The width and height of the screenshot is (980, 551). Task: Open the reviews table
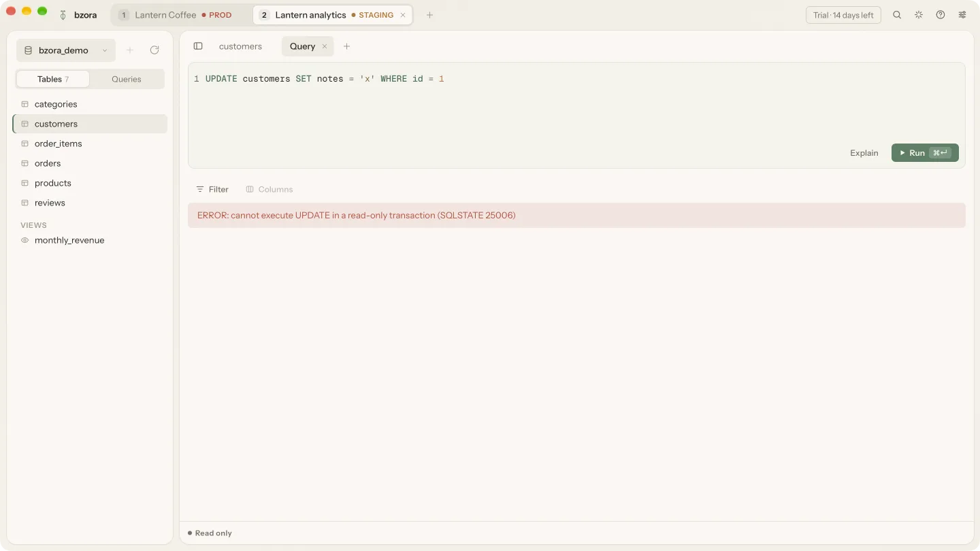(x=90, y=203)
